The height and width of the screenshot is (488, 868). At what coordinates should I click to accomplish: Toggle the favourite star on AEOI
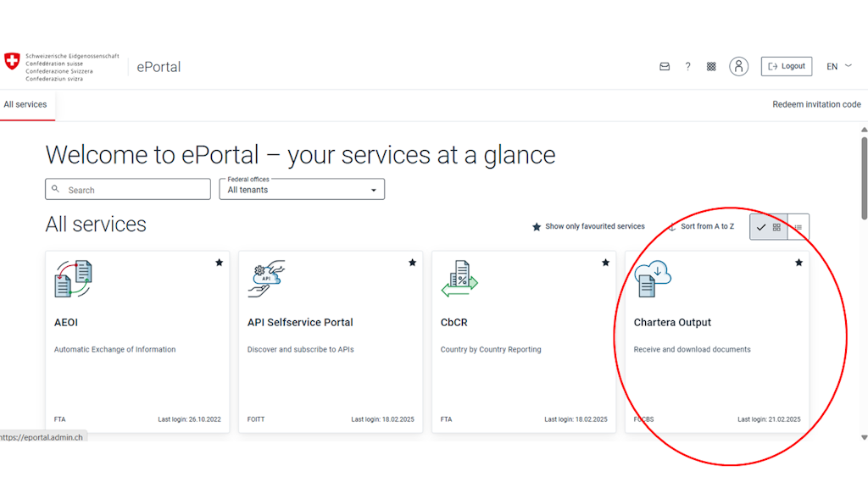pos(219,263)
